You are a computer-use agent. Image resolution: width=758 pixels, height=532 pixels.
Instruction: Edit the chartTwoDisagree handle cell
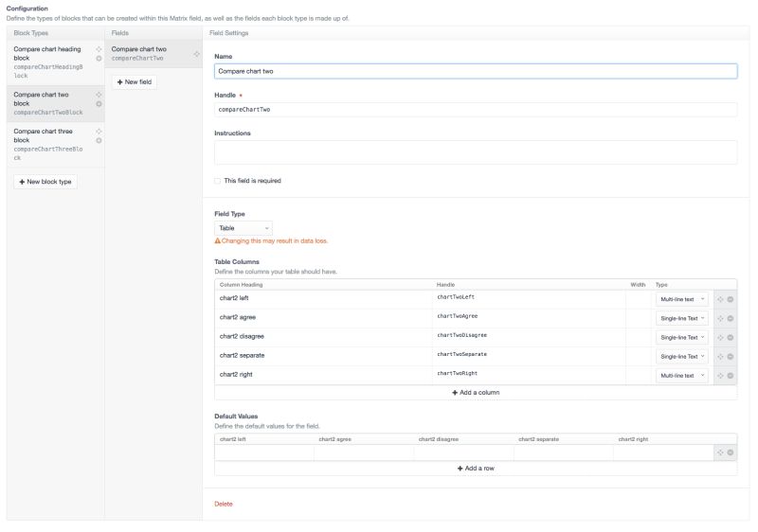[530, 337]
